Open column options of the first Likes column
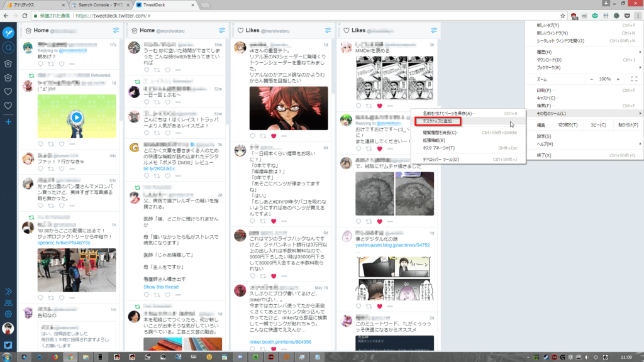The image size is (644, 362). coord(328,30)
